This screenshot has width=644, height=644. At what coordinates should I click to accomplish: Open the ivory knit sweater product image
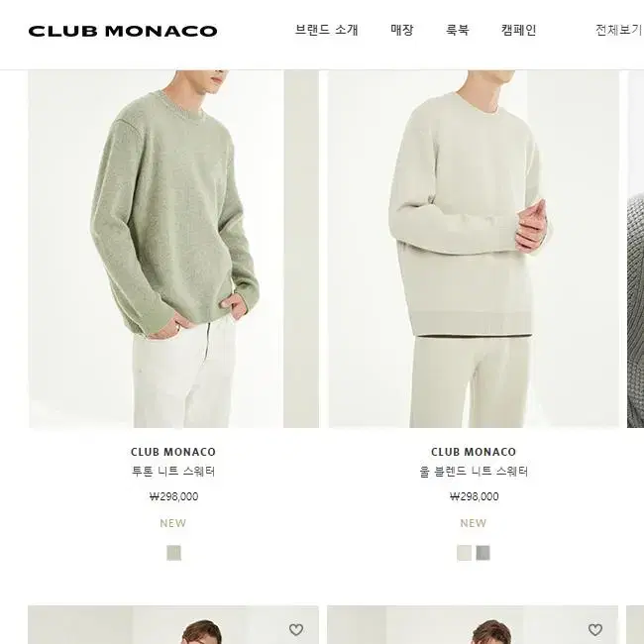(474, 249)
